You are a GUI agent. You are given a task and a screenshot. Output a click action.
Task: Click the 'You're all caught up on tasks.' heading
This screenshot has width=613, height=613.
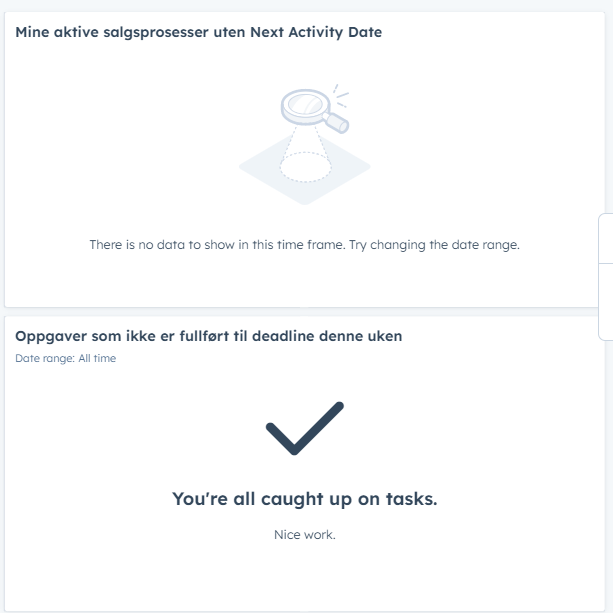pyautogui.click(x=305, y=499)
